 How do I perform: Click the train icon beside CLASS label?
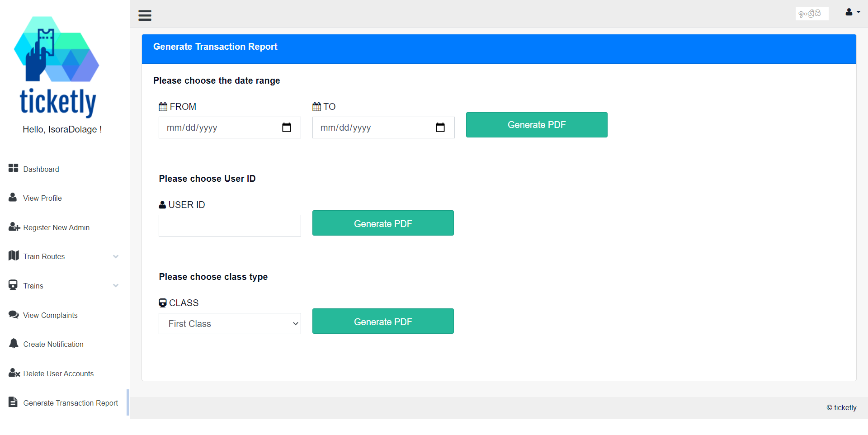coord(163,303)
